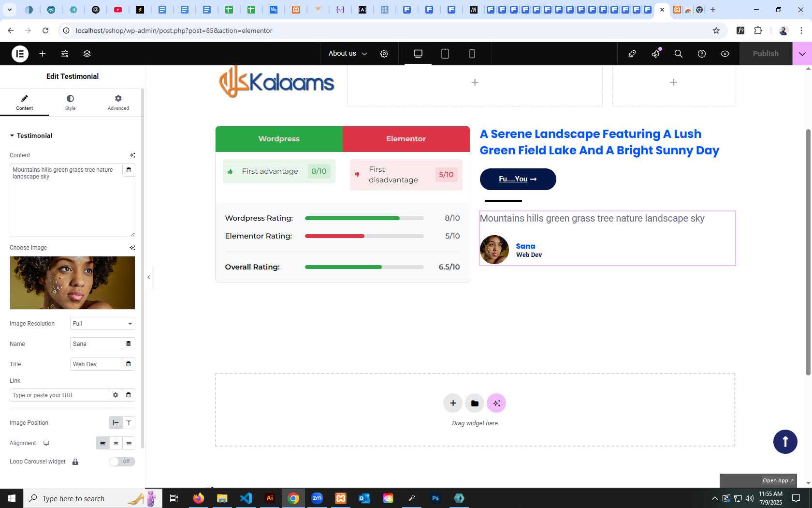Open page settings gear icon

pos(384,54)
